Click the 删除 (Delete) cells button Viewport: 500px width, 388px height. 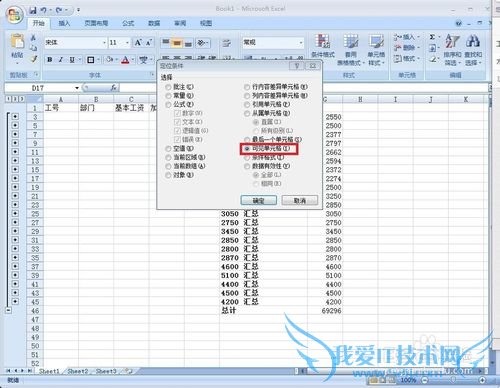pyautogui.click(x=406, y=48)
